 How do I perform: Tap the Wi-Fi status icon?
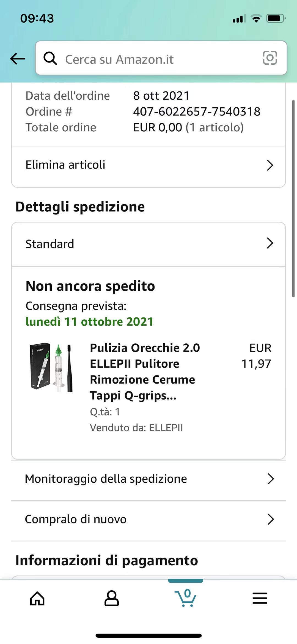click(256, 18)
